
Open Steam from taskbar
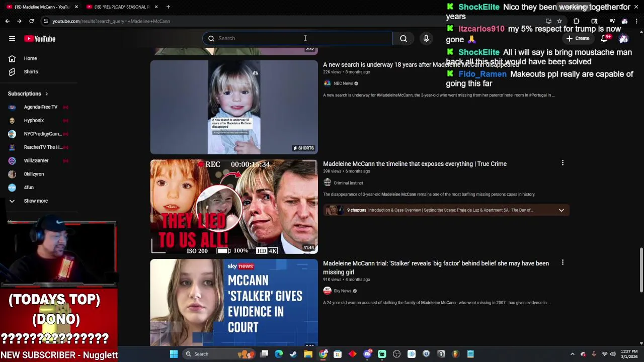(x=293, y=354)
